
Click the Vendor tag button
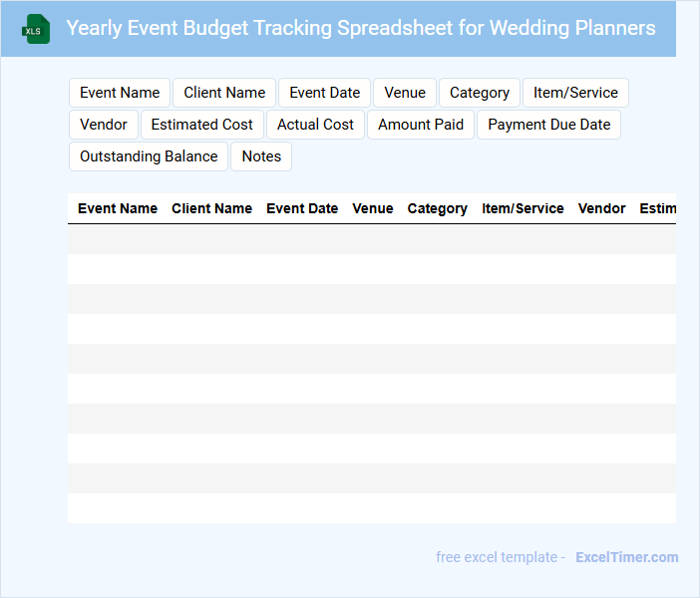click(x=104, y=125)
